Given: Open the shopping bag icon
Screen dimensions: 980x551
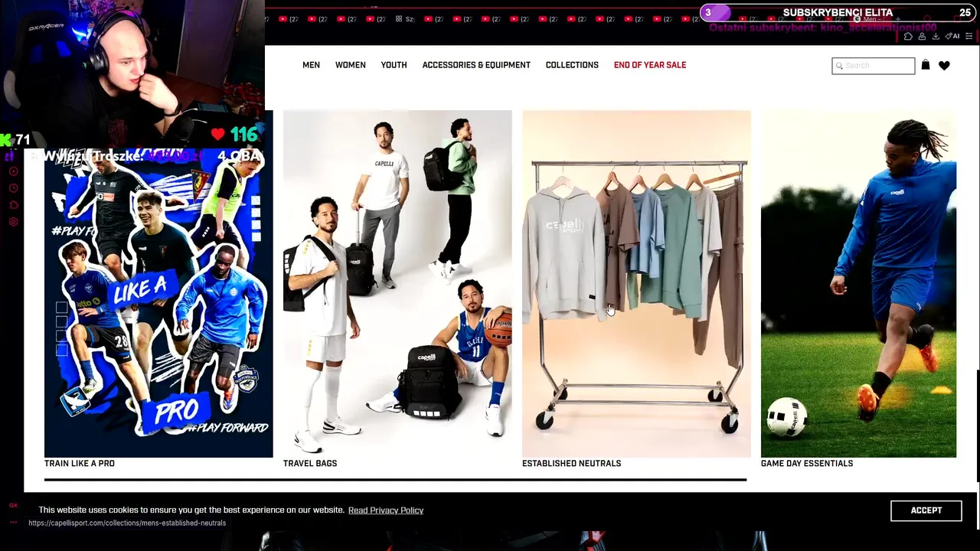Looking at the screenshot, I should tap(925, 65).
